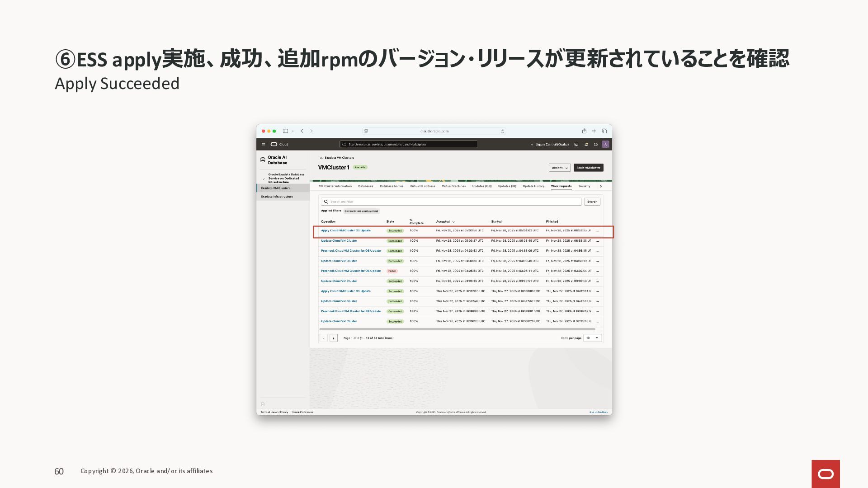Open the items per page dropdown
The width and height of the screenshot is (868, 488).
coord(592,338)
